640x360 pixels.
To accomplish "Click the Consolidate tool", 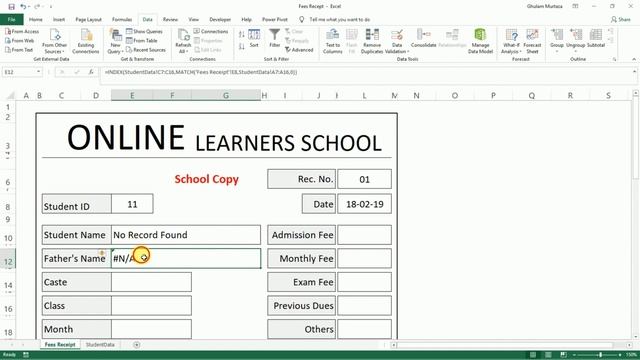I will [x=424, y=38].
